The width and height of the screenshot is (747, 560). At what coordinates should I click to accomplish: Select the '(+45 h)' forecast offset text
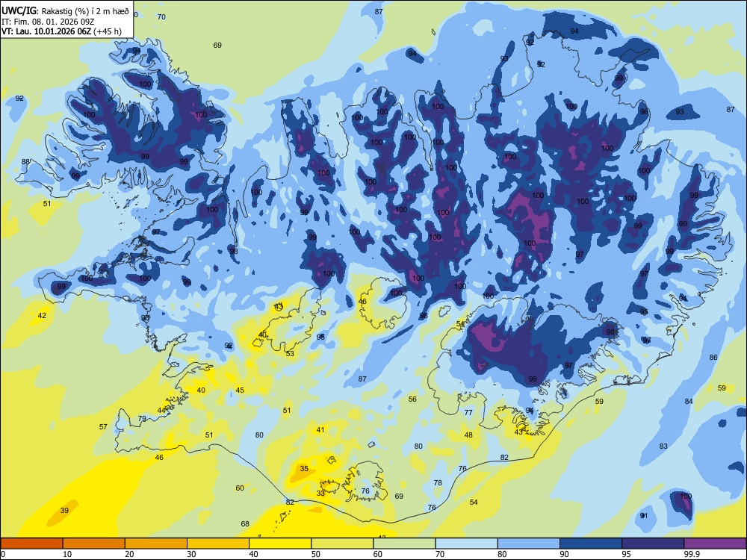coord(108,32)
